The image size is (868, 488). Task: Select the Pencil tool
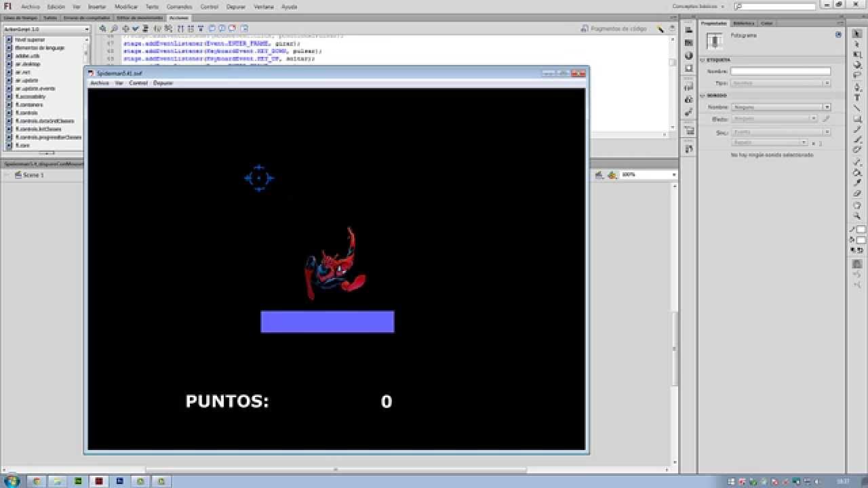[x=857, y=129]
